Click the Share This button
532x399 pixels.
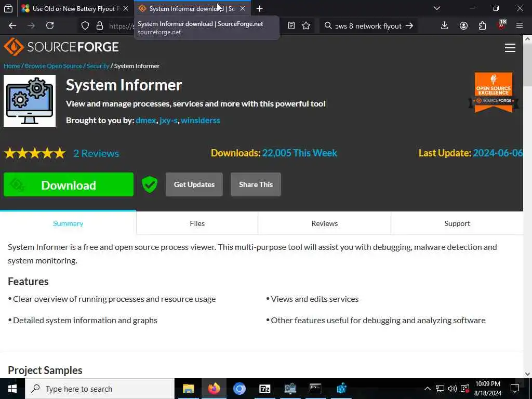(256, 184)
